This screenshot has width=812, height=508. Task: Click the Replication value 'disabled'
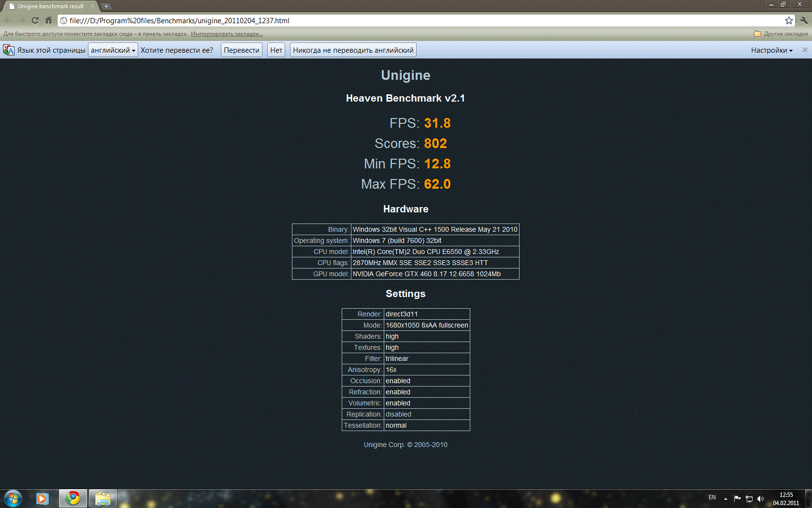427,414
